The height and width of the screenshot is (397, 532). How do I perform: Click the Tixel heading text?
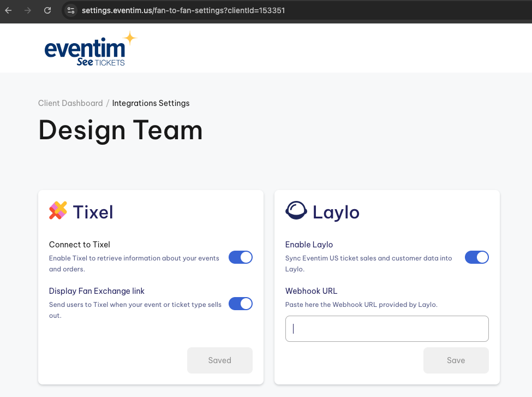click(93, 212)
